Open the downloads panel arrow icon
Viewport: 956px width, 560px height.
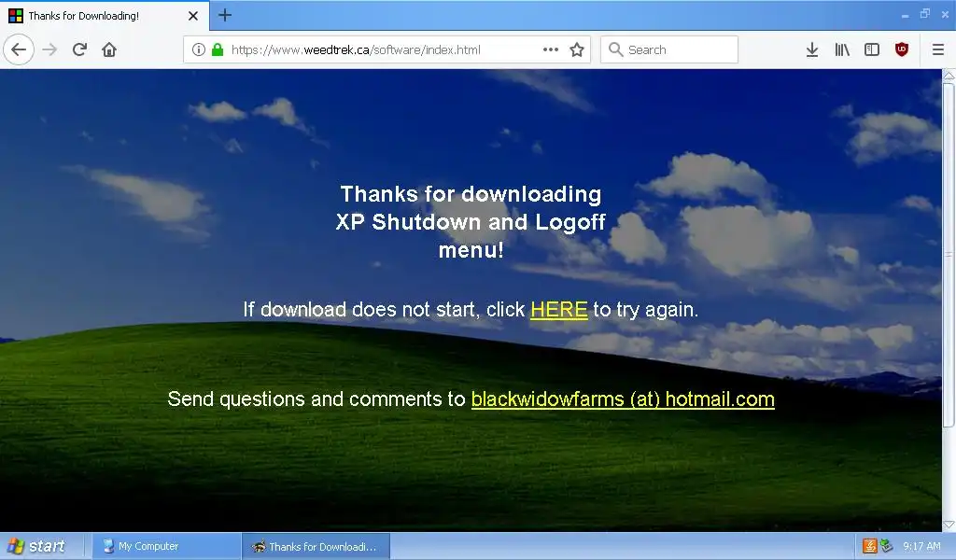coord(811,50)
